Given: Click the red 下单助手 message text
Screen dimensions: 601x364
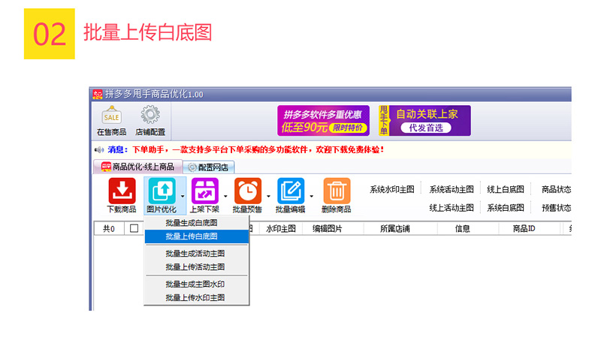Looking at the screenshot, I should [x=258, y=149].
